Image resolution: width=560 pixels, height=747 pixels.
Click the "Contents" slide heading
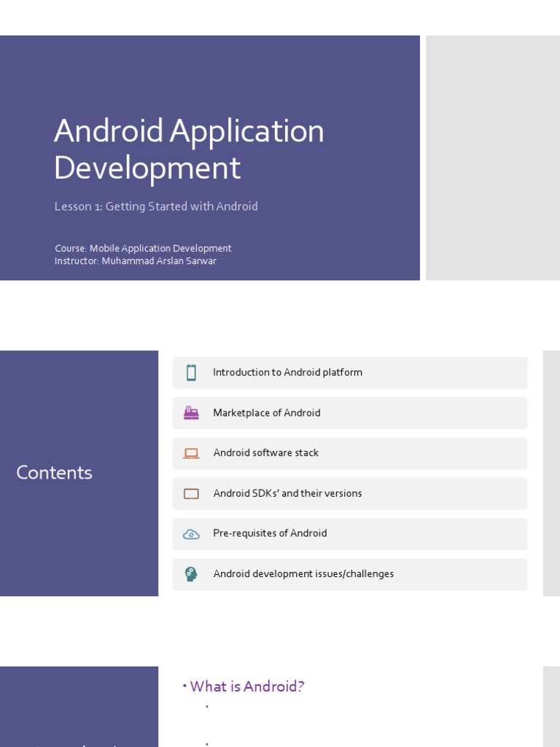pyautogui.click(x=54, y=473)
